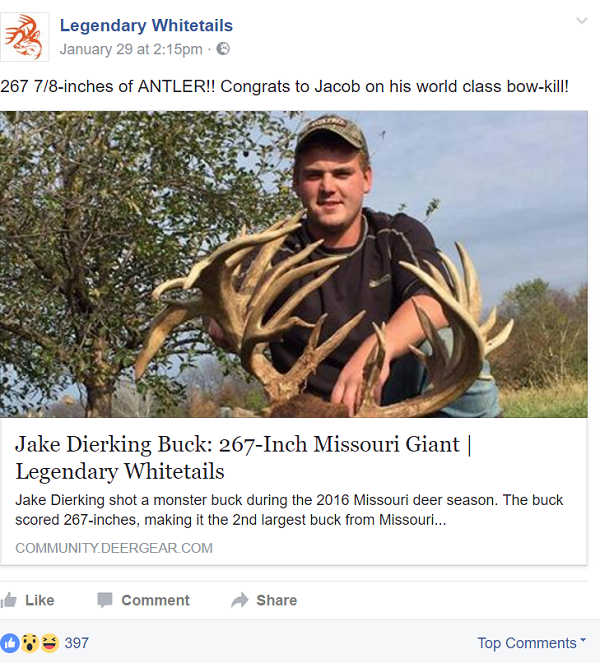This screenshot has height=663, width=600.
Task: Click the article description preview text
Action: pyautogui.click(x=289, y=509)
